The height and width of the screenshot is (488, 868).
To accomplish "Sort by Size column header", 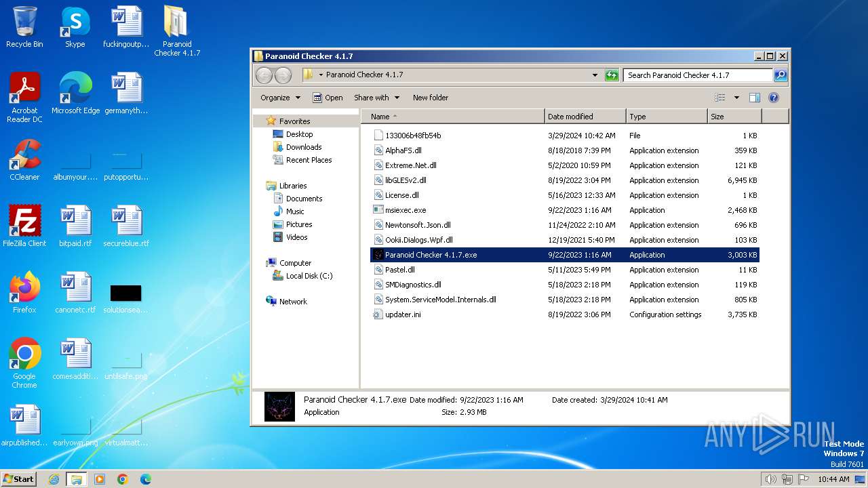I will pos(734,117).
